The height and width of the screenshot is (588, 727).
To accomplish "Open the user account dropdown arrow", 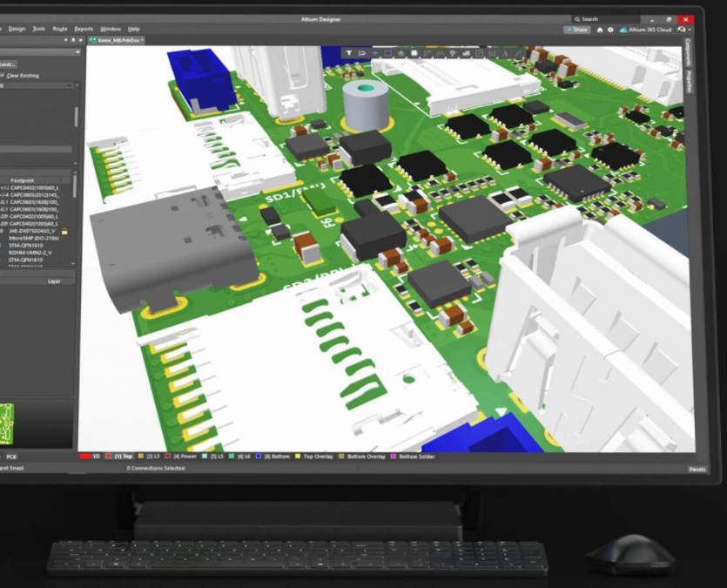I will 690,30.
